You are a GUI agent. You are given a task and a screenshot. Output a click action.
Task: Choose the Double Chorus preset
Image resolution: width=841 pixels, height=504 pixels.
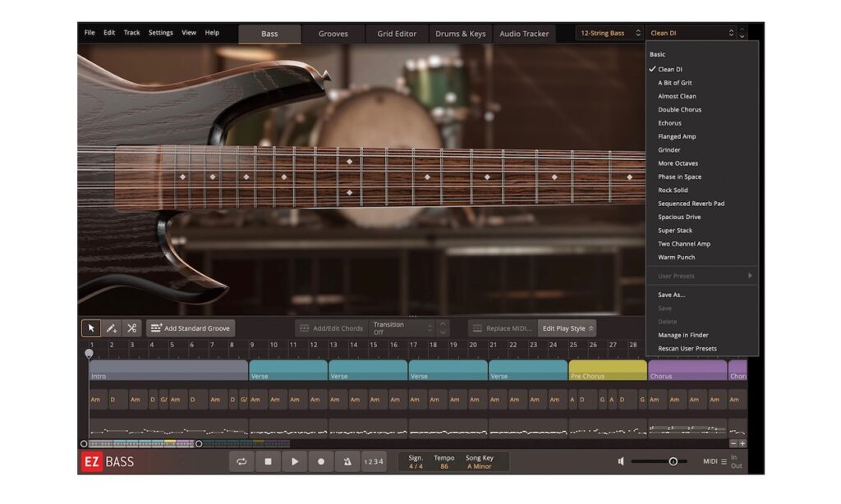702,109
